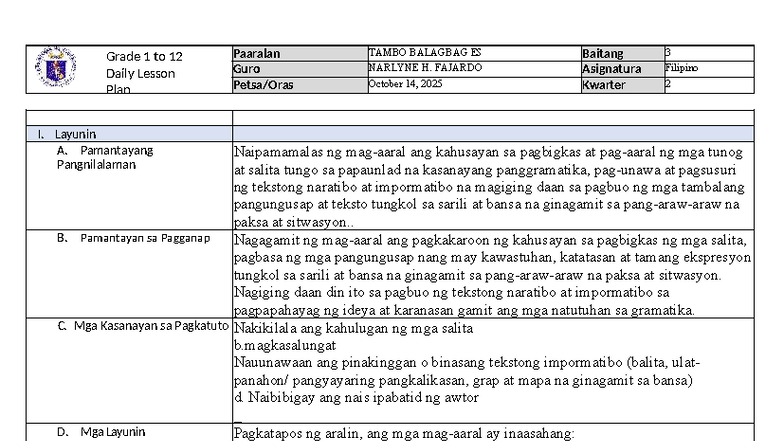Click 'A. Pamantayang Pangnilalaman' row label
The image size is (784, 441).
(105, 158)
